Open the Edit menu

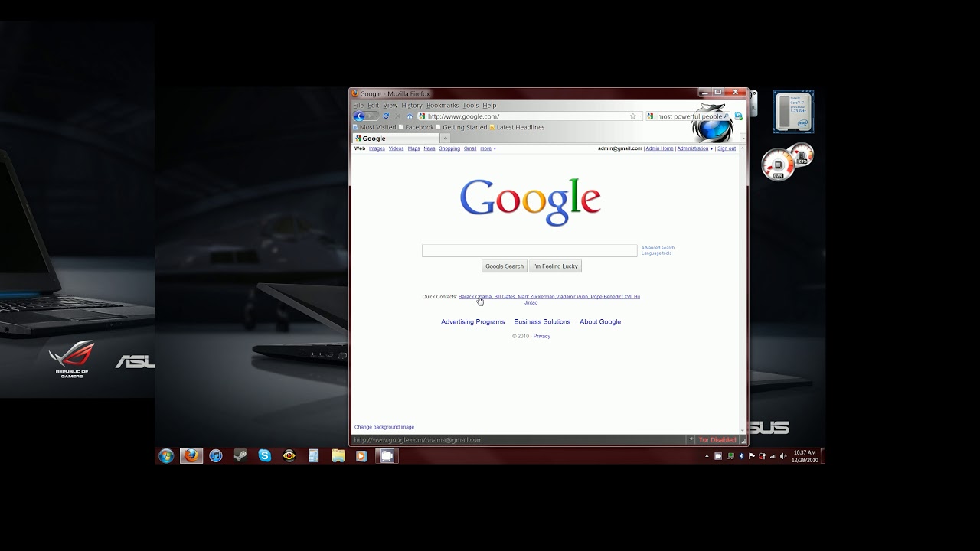pos(373,106)
